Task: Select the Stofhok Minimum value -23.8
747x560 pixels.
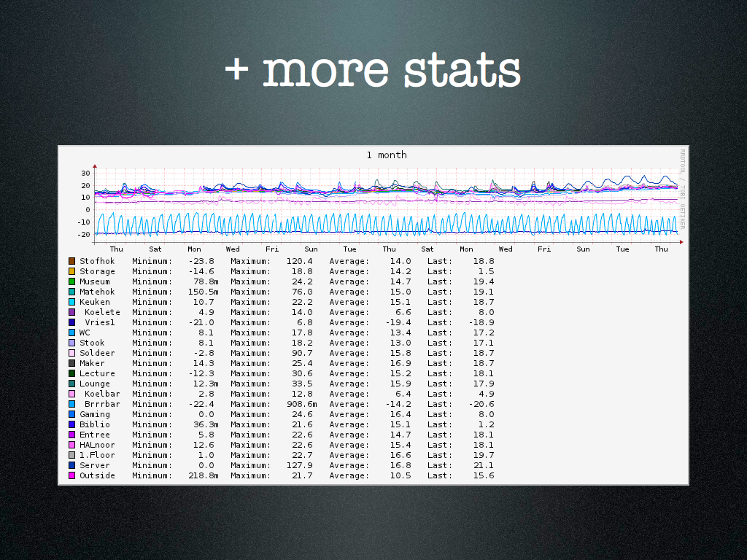Action: 201,261
